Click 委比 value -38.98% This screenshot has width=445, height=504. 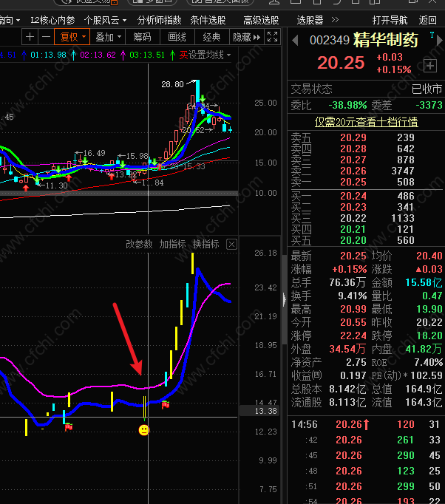[x=347, y=105]
